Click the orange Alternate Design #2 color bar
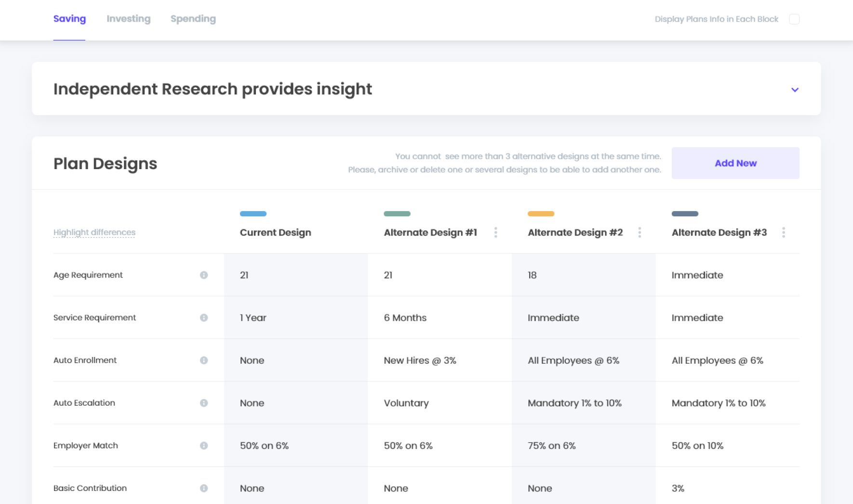 (541, 213)
